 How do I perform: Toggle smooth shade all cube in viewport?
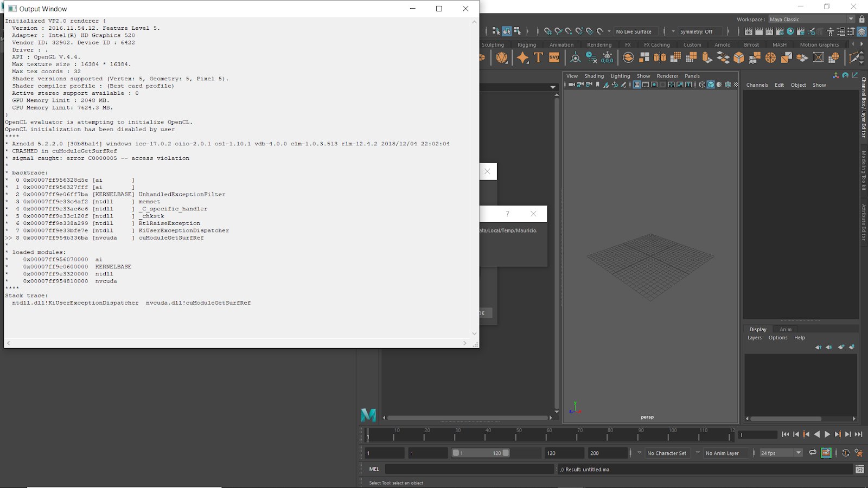[711, 85]
